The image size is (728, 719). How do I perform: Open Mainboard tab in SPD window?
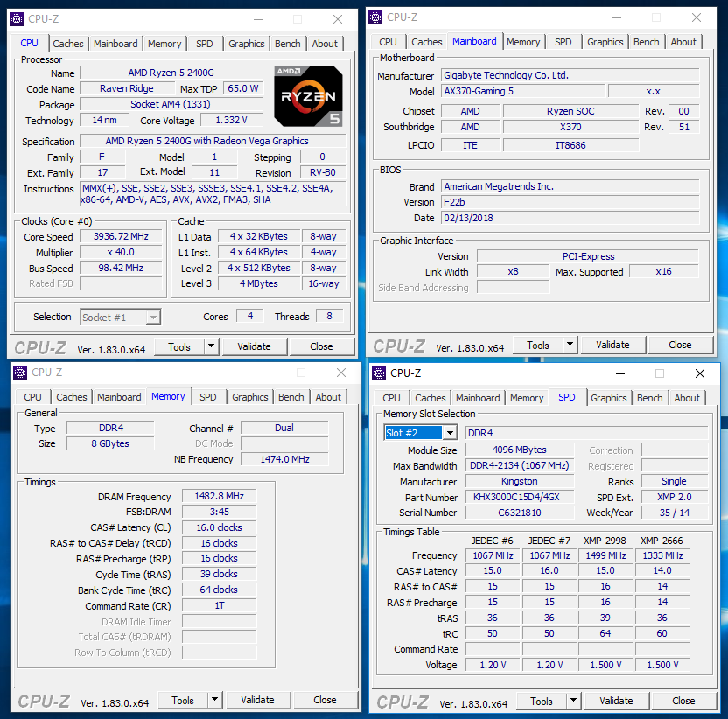coord(478,398)
